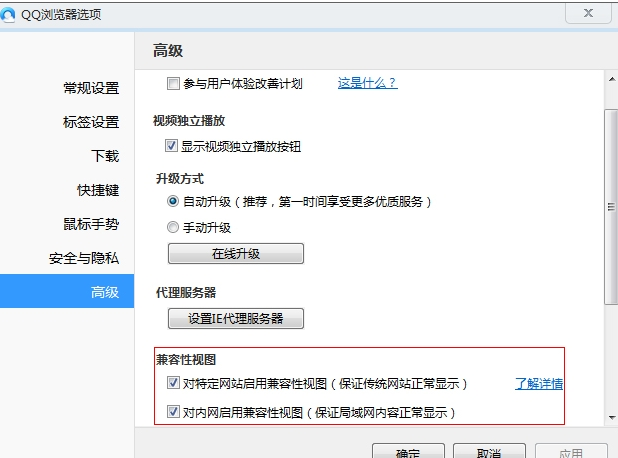Screen dimensions: 618x458
Task: Go to 鼠标手势 settings
Action: pyautogui.click(x=91, y=224)
